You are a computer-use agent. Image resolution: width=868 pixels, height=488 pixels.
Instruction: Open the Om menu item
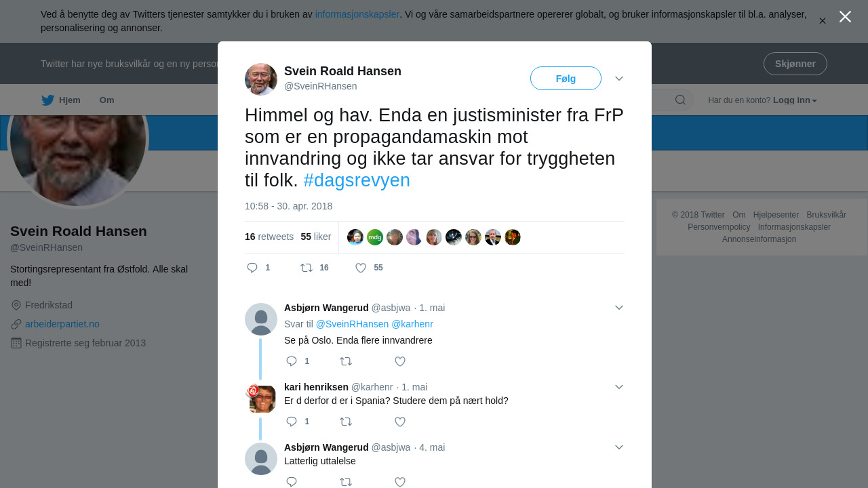tap(107, 100)
